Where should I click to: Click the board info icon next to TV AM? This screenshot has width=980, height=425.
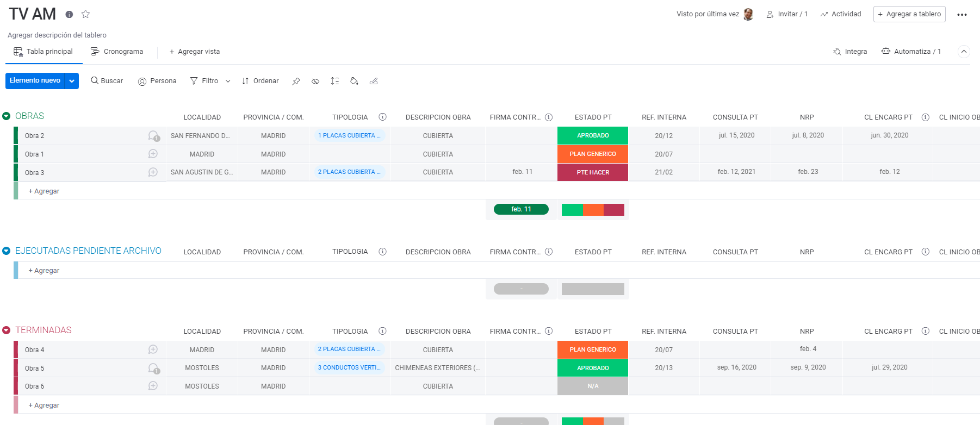[x=69, y=15]
